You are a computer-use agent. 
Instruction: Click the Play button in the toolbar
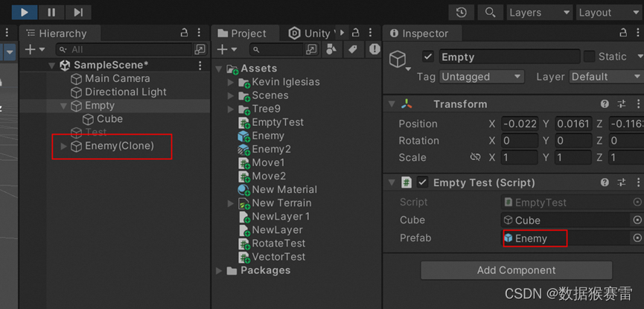coord(25,13)
